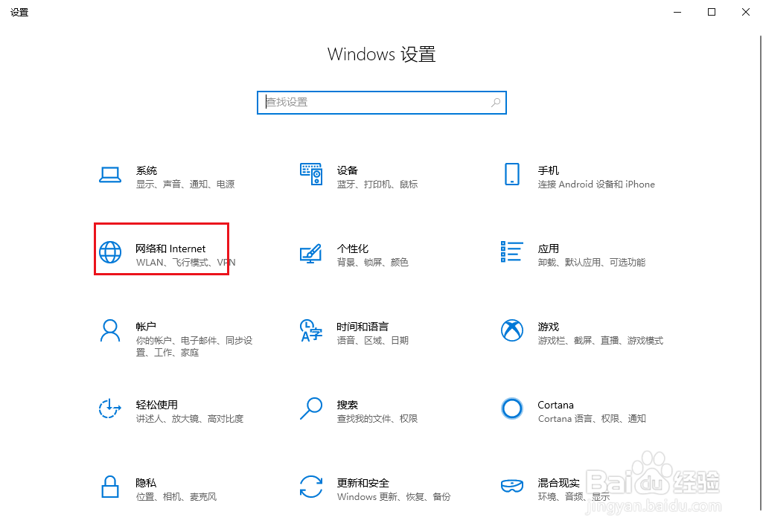Open the 更新和安全 settings title
The width and height of the screenshot is (763, 532).
[x=363, y=483]
